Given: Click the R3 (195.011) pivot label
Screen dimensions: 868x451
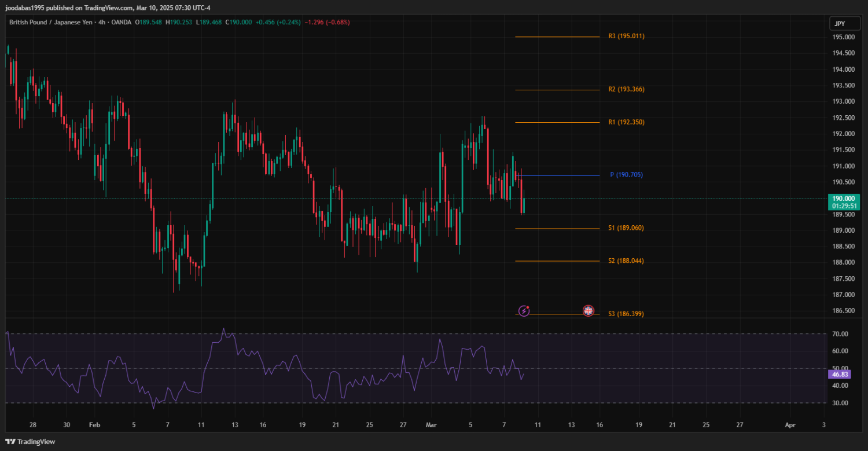Looking at the screenshot, I should click(x=626, y=36).
